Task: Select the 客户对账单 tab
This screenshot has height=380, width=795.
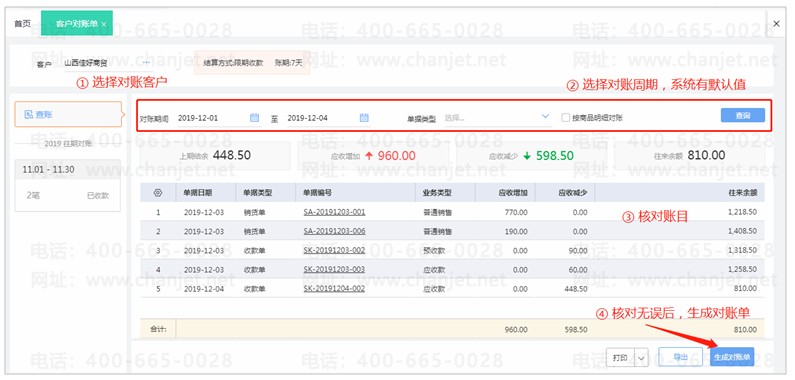Action: [77, 23]
